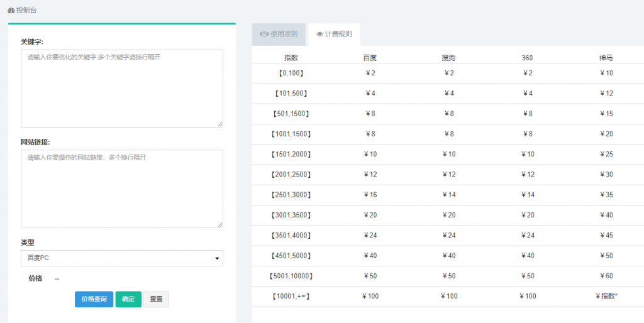This screenshot has width=644, height=323.
Task: Click the 百度 column header
Action: pyautogui.click(x=370, y=58)
